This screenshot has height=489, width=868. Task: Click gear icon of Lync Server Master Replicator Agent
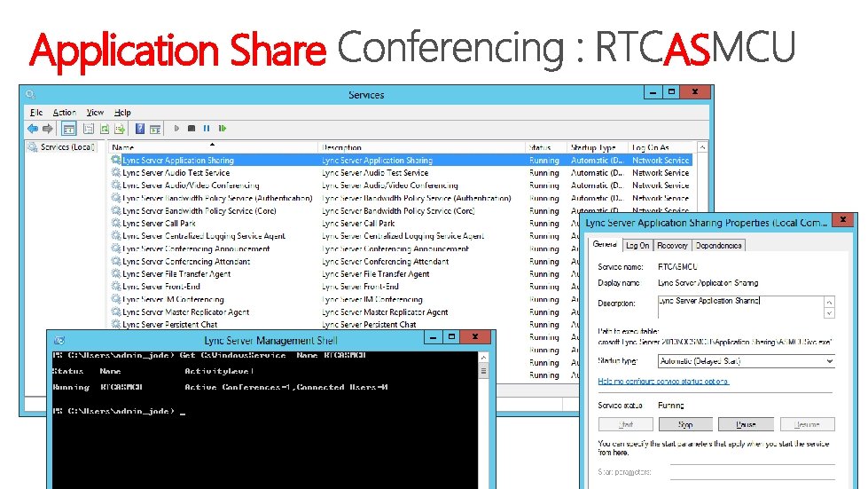pos(115,312)
